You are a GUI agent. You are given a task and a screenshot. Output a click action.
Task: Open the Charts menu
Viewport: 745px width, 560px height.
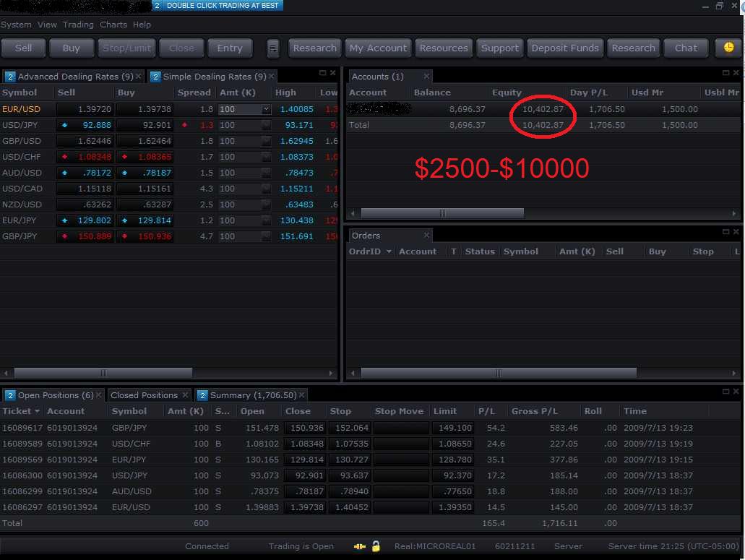coord(113,25)
